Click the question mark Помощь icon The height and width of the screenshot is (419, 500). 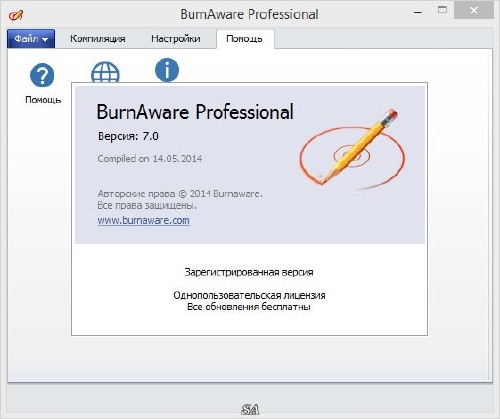[42, 75]
